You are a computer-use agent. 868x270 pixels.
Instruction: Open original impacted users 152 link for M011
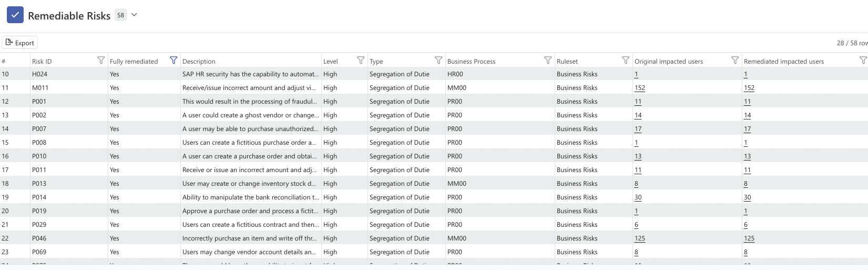pos(639,88)
